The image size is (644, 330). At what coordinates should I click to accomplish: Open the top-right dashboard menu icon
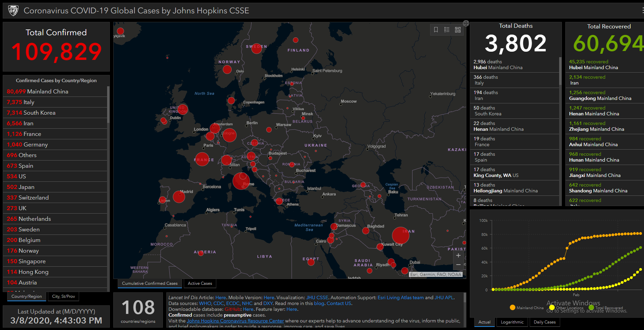(x=643, y=11)
